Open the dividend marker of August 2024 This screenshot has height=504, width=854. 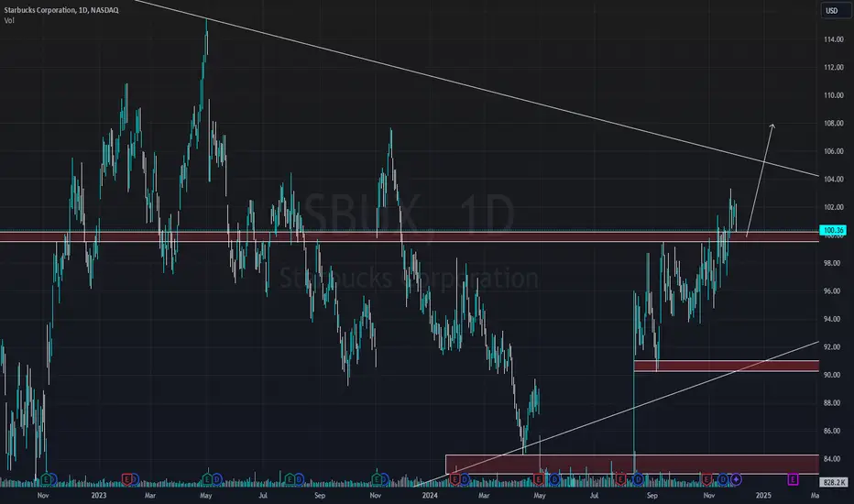(x=639, y=479)
